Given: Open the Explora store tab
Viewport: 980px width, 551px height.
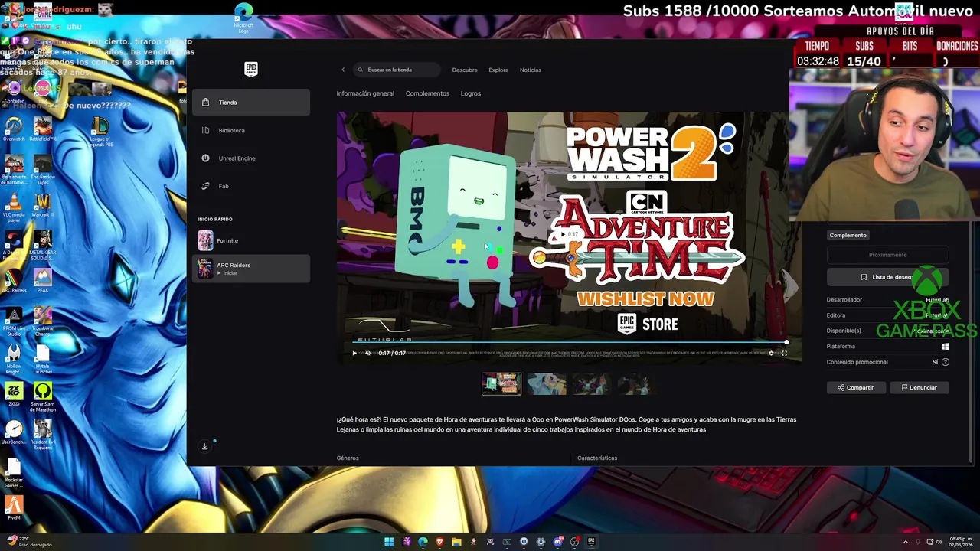Looking at the screenshot, I should [x=498, y=70].
